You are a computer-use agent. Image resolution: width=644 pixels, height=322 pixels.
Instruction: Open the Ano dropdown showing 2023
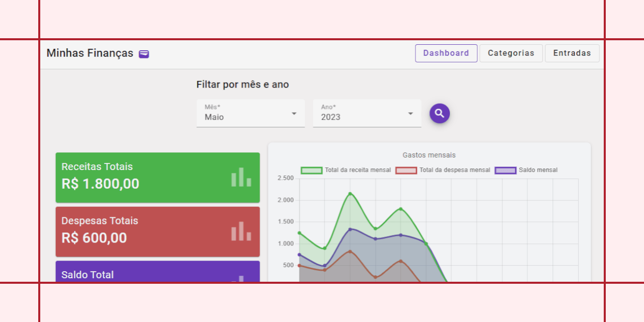[x=367, y=113]
